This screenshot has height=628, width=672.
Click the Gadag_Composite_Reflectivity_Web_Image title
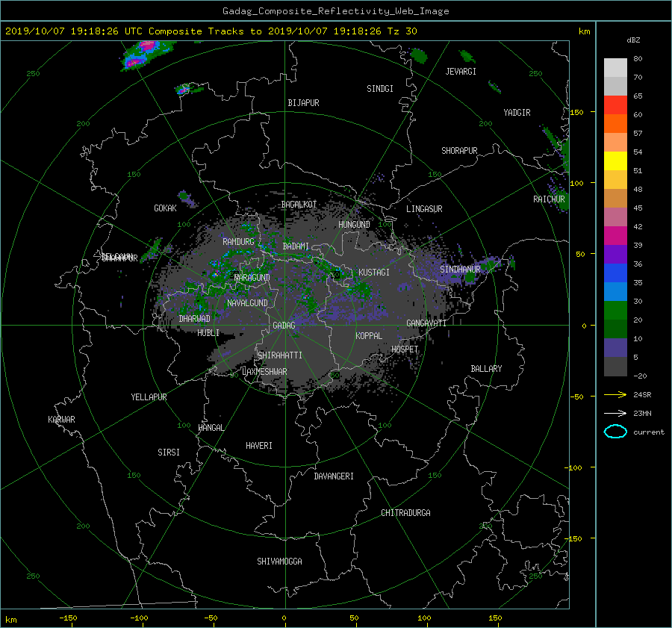coord(335,11)
